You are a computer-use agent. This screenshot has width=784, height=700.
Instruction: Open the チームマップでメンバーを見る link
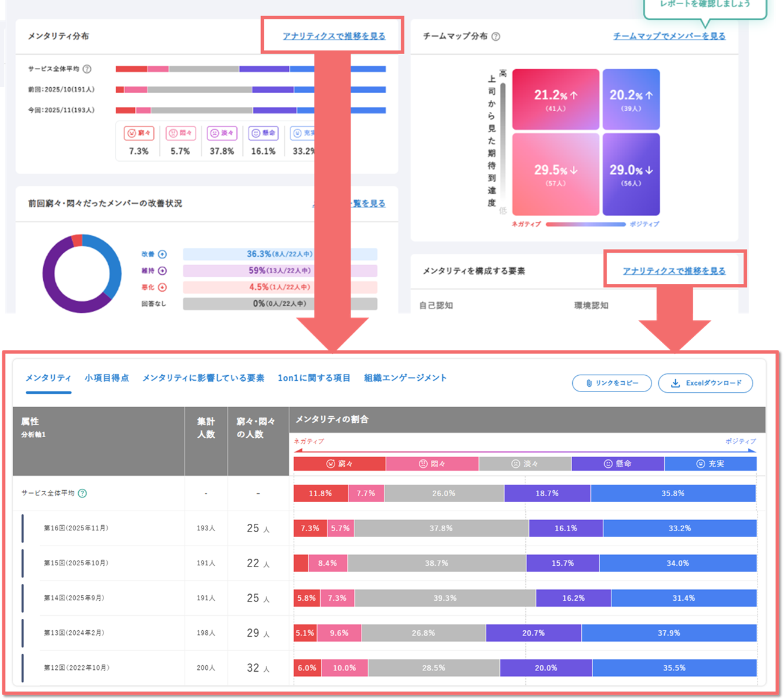(669, 36)
